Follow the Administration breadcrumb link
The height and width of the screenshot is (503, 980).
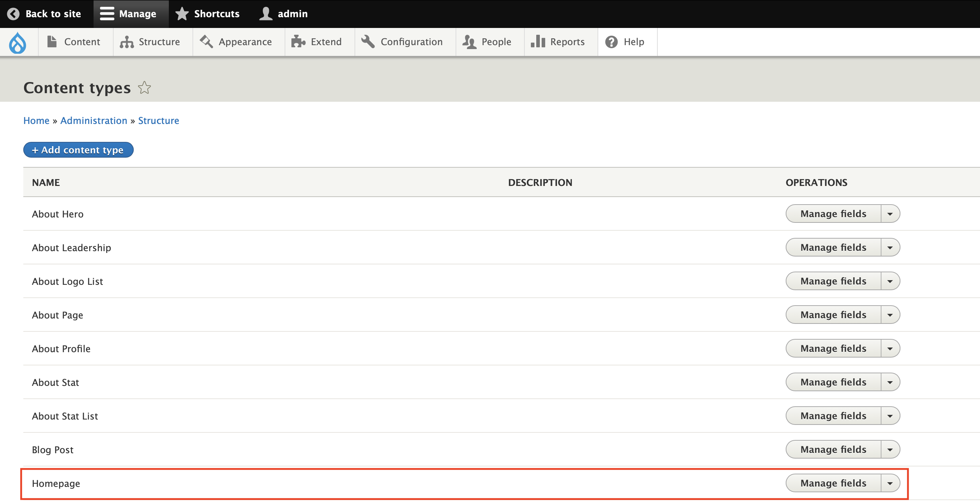94,120
